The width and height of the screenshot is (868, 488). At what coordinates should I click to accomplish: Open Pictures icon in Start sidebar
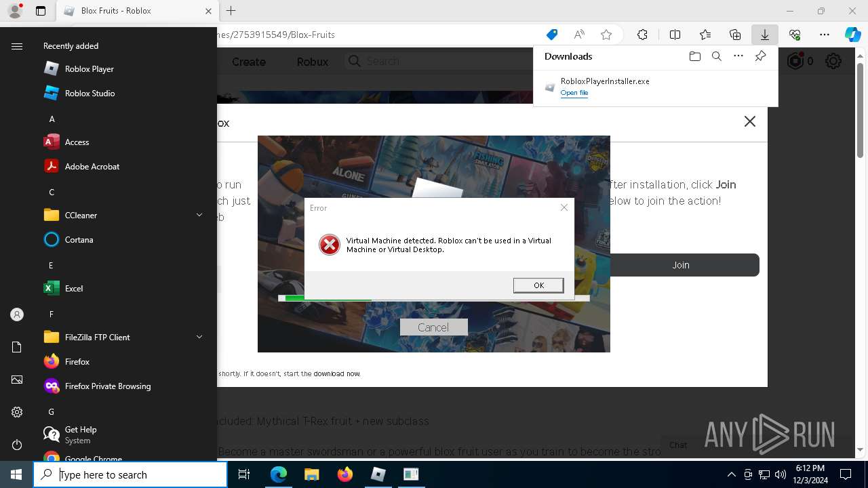pyautogui.click(x=17, y=380)
